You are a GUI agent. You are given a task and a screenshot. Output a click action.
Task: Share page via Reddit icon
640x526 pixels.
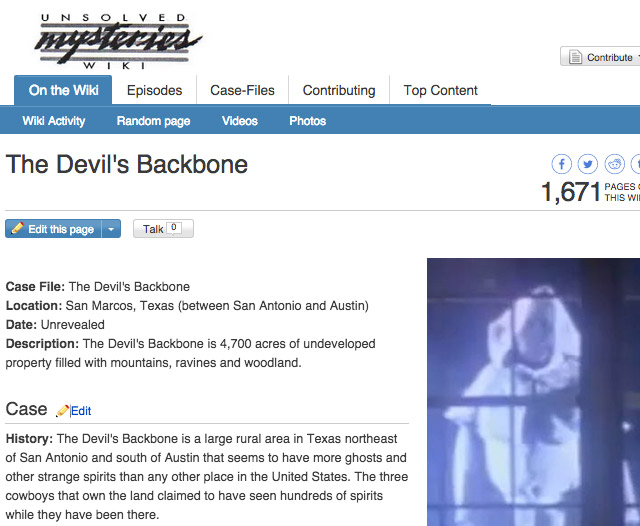614,164
